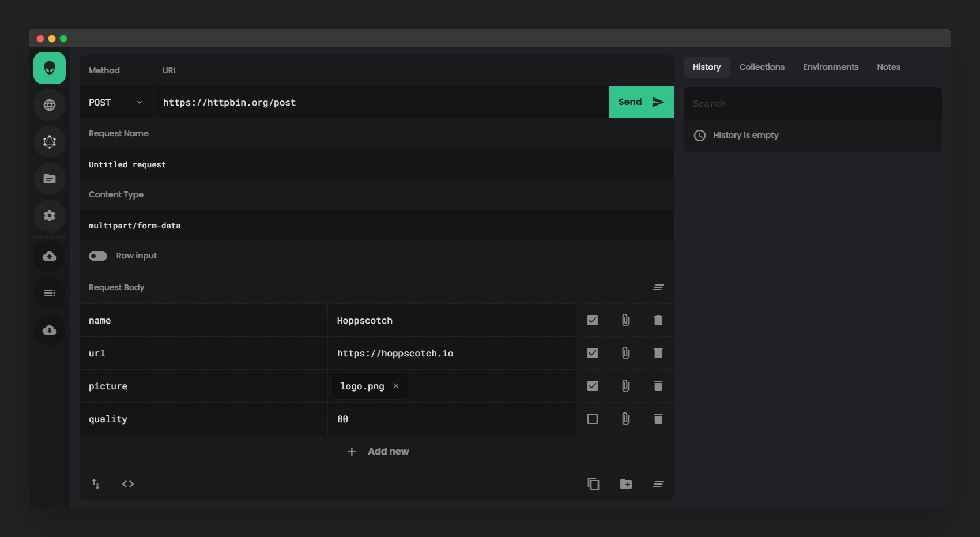
Task: Click the cloud download sidebar icon
Action: [x=50, y=330]
